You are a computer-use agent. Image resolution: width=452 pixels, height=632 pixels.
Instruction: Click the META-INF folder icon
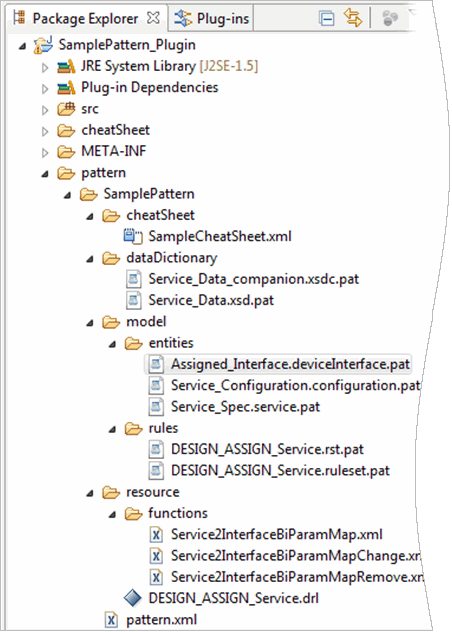(66, 152)
